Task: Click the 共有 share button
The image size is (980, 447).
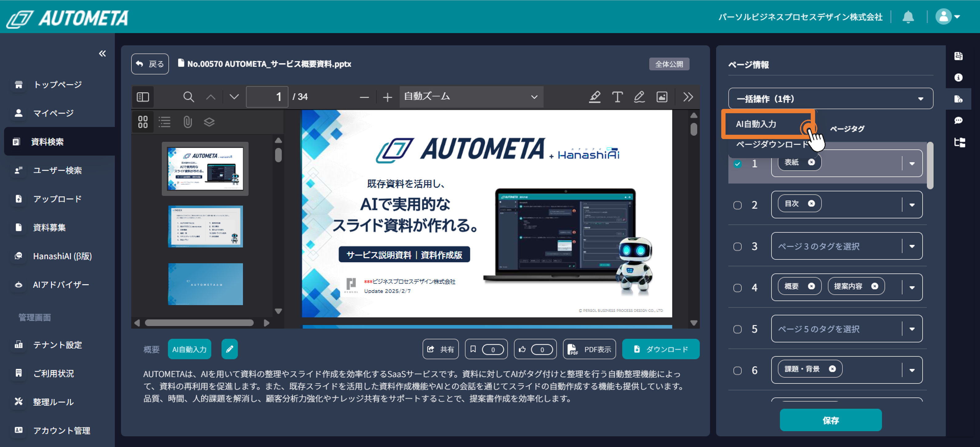Action: [441, 349]
